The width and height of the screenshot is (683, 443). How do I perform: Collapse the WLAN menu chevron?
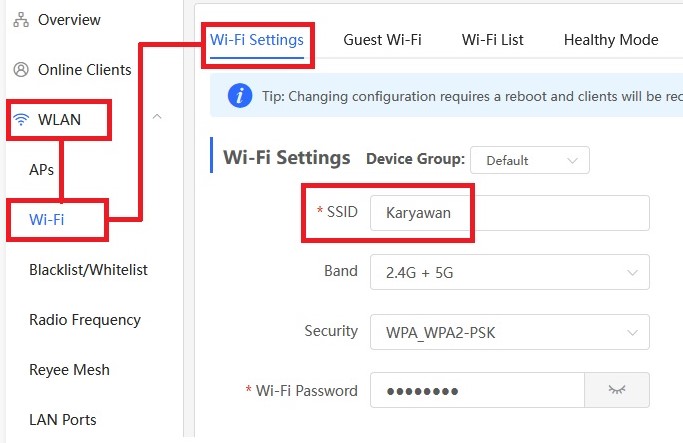157,117
